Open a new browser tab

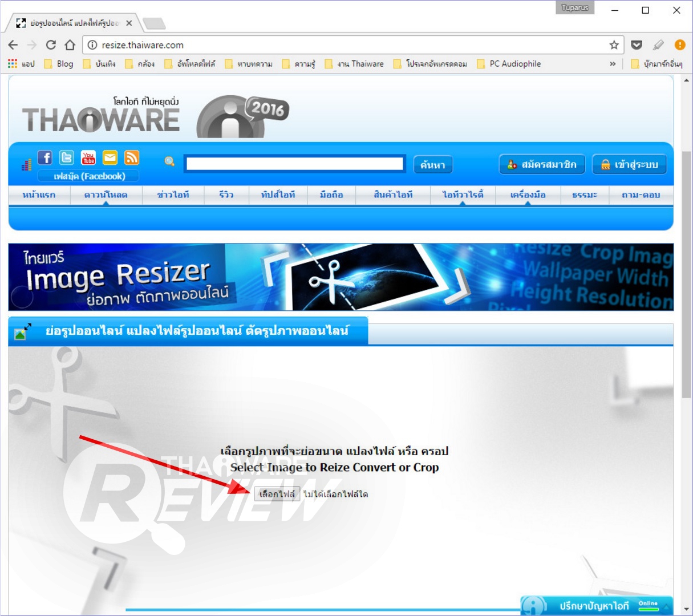coord(154,23)
